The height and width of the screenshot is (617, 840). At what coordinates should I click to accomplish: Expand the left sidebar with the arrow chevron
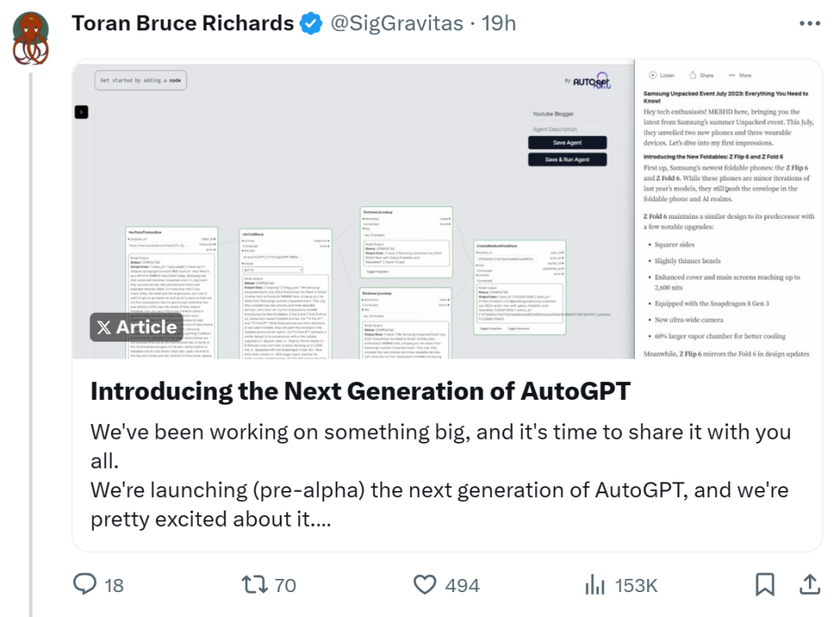tap(82, 112)
